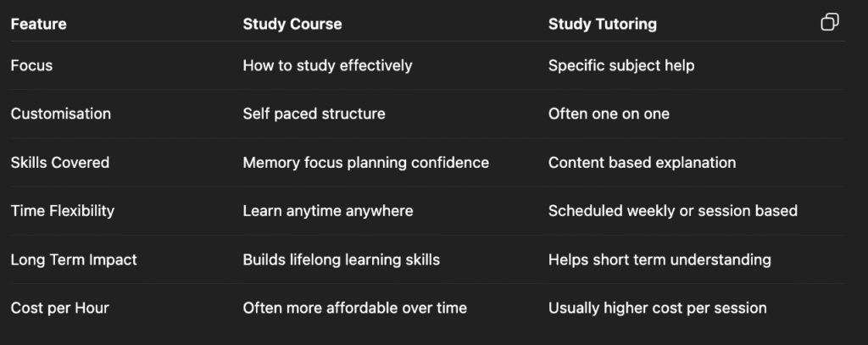
Task: Click 'Scheduled weekly or session based' cell
Action: [672, 210]
